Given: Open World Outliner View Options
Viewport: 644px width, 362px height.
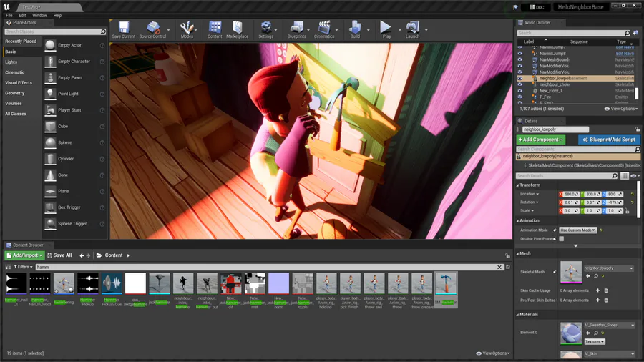Looking at the screenshot, I should tap(621, 109).
